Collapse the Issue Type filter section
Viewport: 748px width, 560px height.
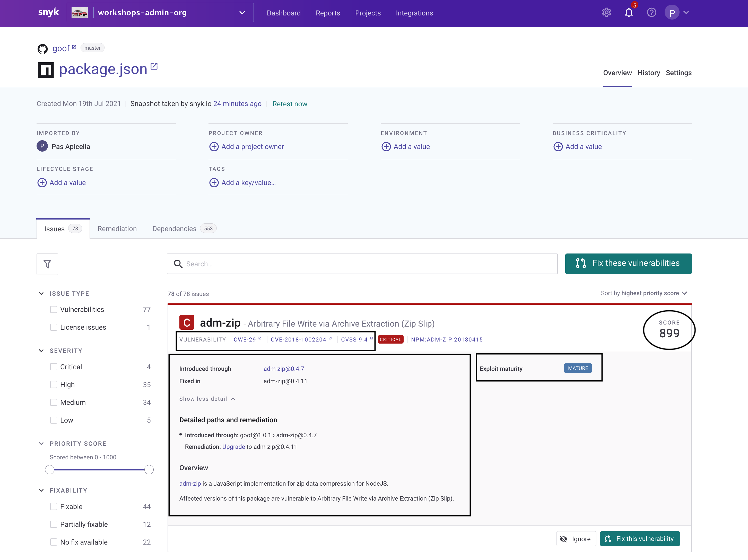pyautogui.click(x=41, y=294)
